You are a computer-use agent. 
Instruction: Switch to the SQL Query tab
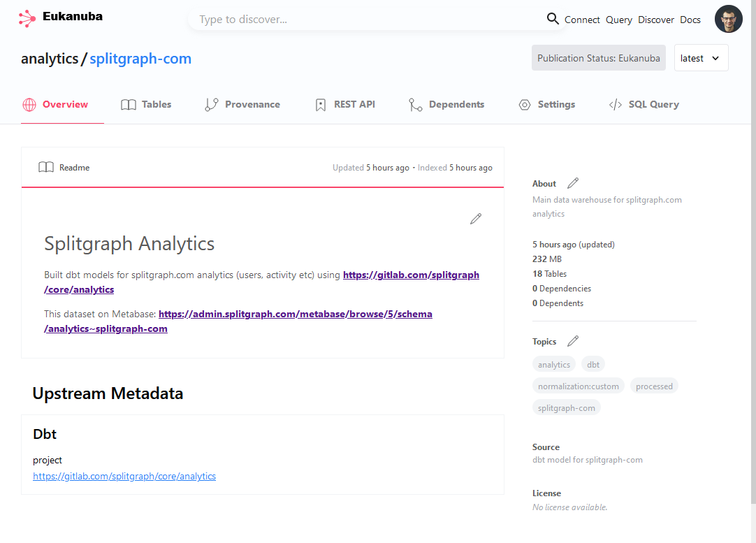(644, 105)
